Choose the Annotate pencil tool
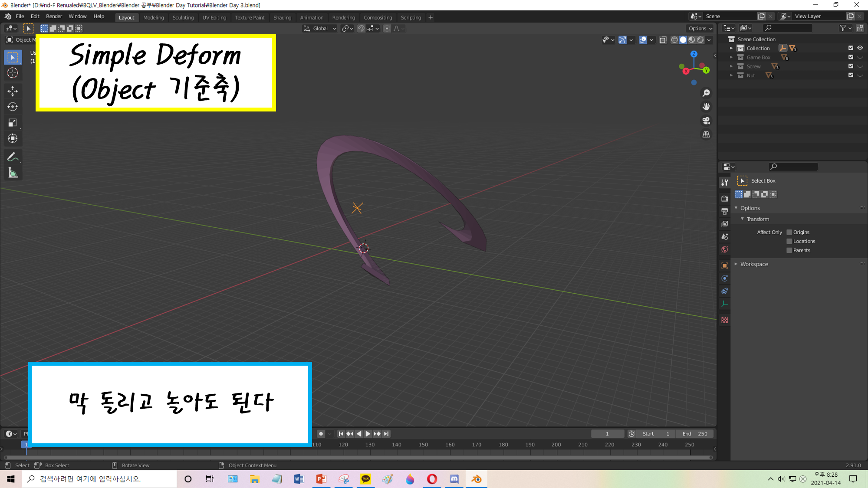The height and width of the screenshot is (488, 868). coord(13,157)
